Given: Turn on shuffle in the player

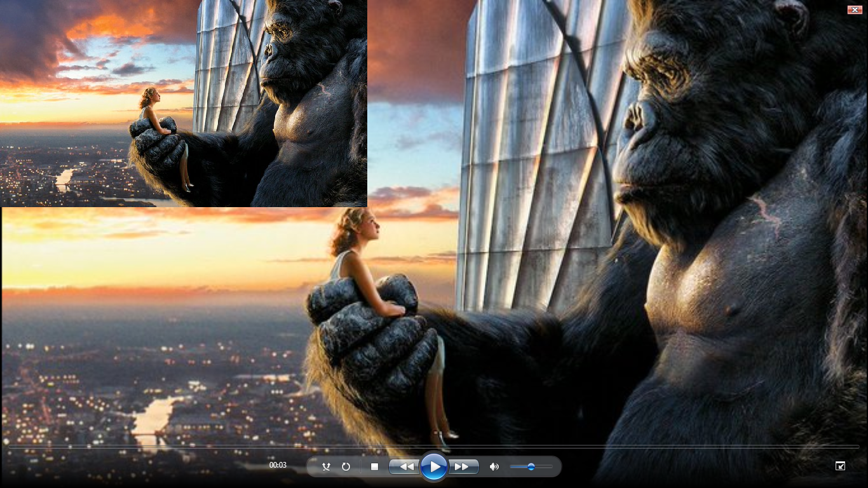Looking at the screenshot, I should [326, 466].
